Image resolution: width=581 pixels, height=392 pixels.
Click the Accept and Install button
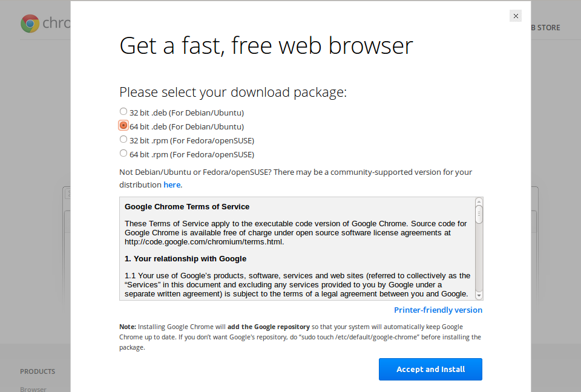tap(430, 370)
